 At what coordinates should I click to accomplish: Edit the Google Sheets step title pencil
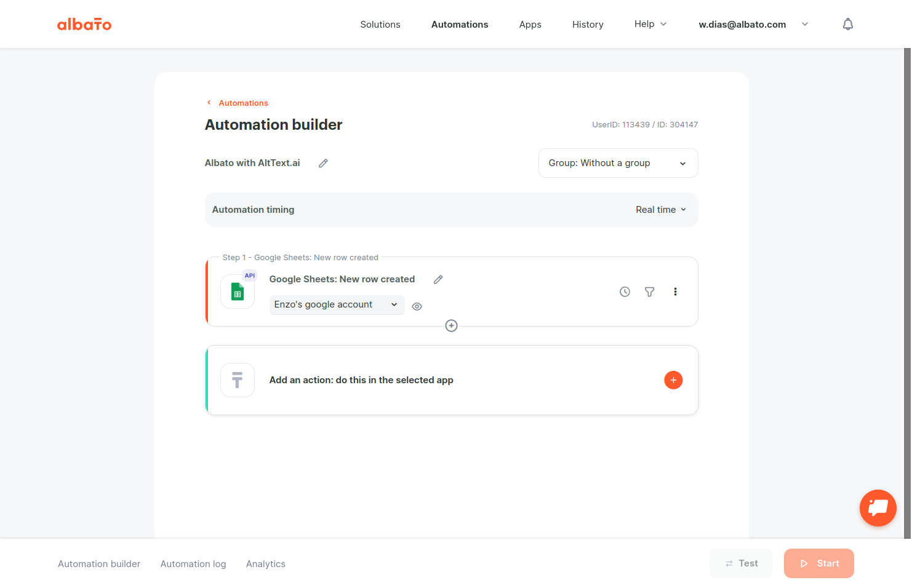tap(438, 279)
